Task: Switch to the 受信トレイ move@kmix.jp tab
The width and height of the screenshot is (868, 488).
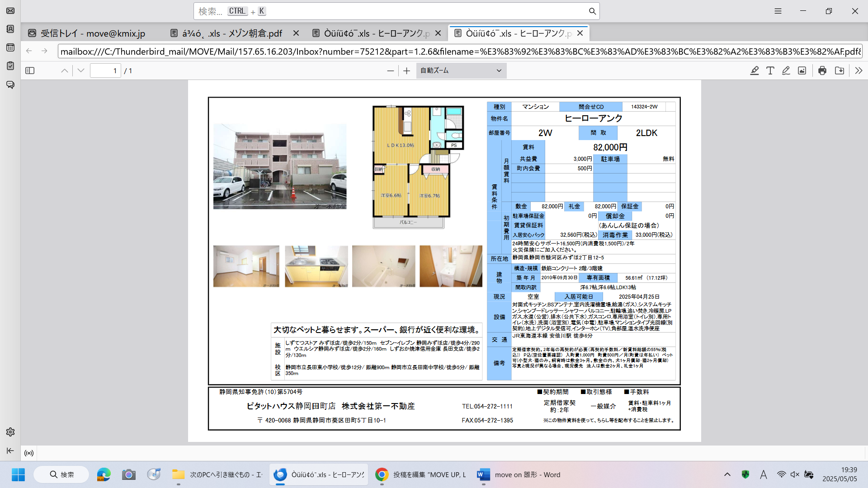Action: point(93,33)
